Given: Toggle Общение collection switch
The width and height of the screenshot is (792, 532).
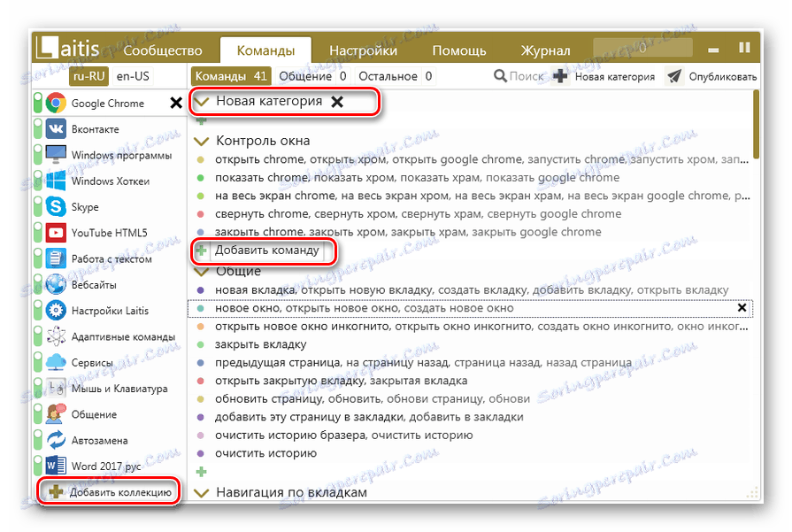Looking at the screenshot, I should 38,414.
